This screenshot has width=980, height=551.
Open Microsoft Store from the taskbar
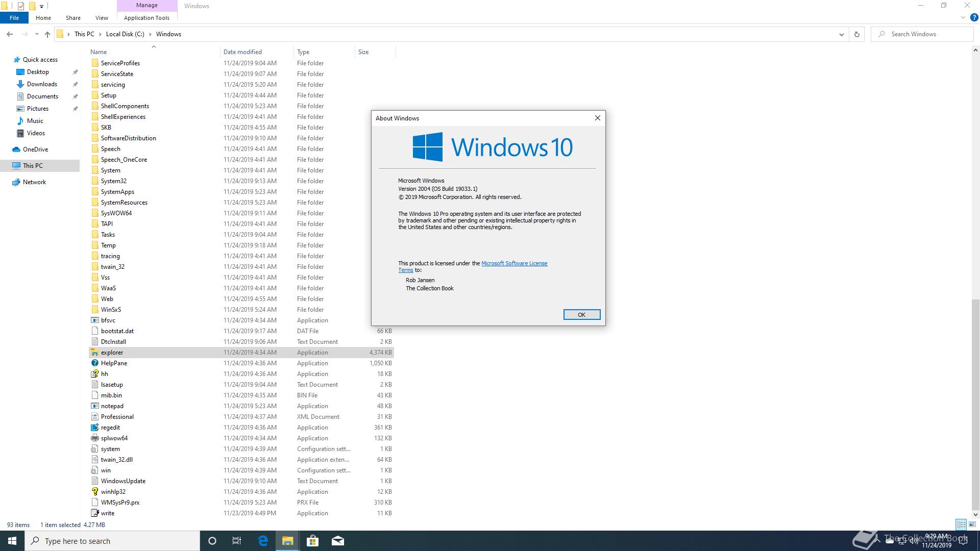coord(312,541)
